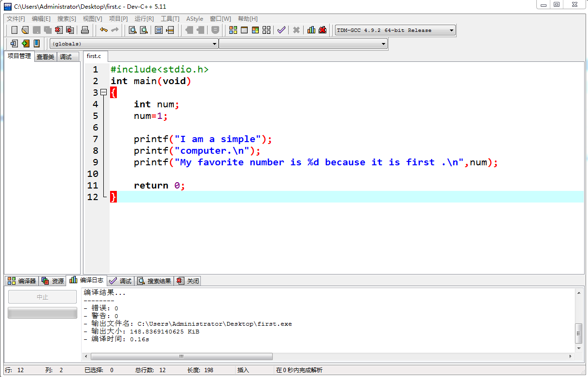Screen dimensions: 588x377
Task: Open the AStyle menu
Action: coord(195,18)
